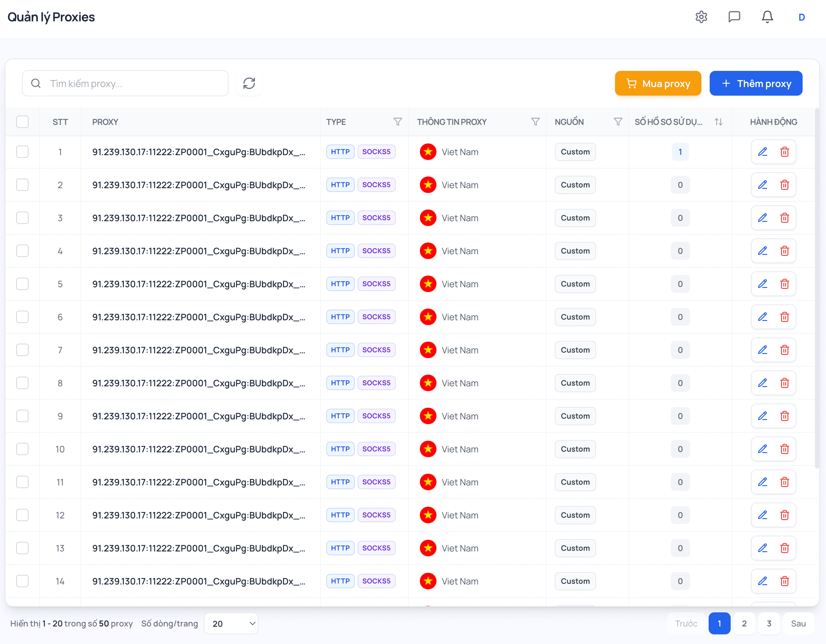This screenshot has height=644, width=826.
Task: Filter the TYPE column
Action: pyautogui.click(x=398, y=122)
